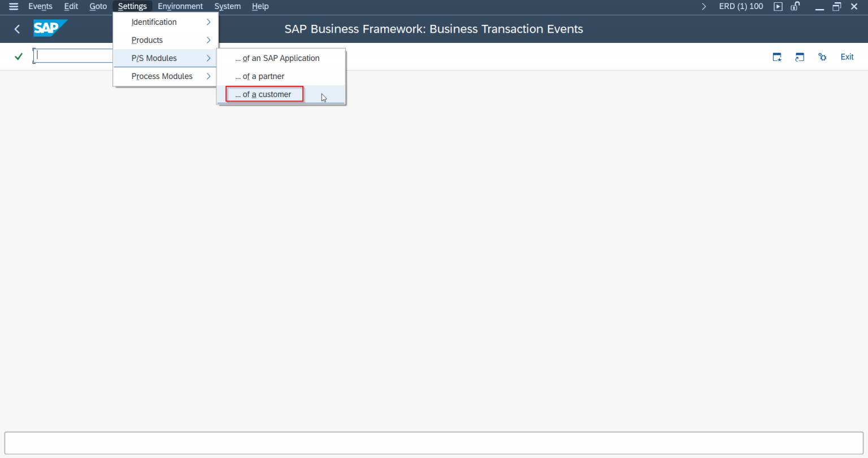868x458 pixels.
Task: Click the green checkmark Enter icon
Action: (19, 56)
